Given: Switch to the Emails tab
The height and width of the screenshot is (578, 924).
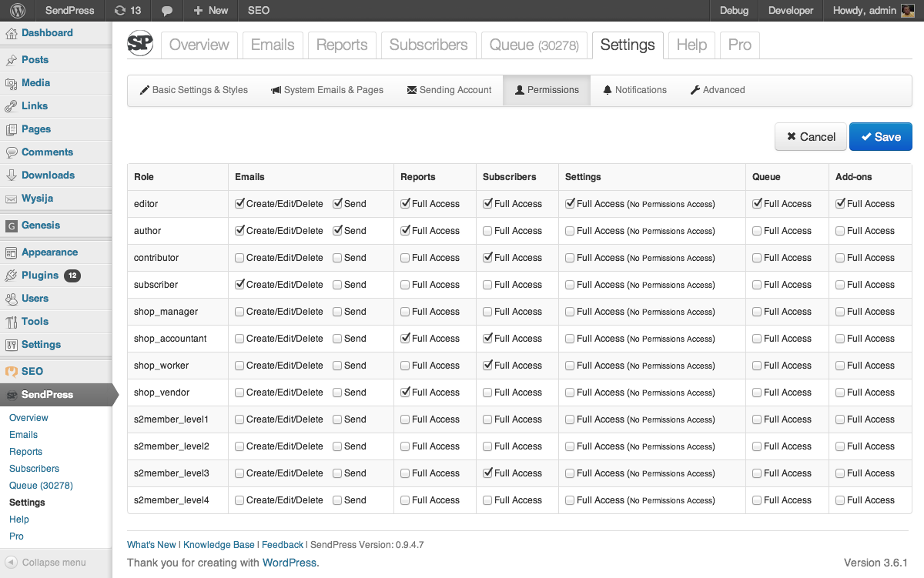Looking at the screenshot, I should (x=273, y=45).
